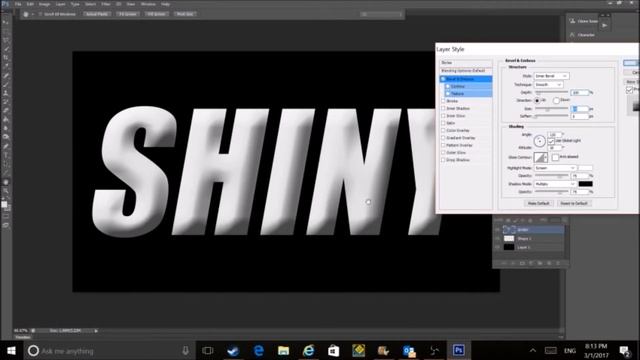This screenshot has height=360, width=640.
Task: Open the Shadow Mode dropdown showing Multiply
Action: [555, 184]
